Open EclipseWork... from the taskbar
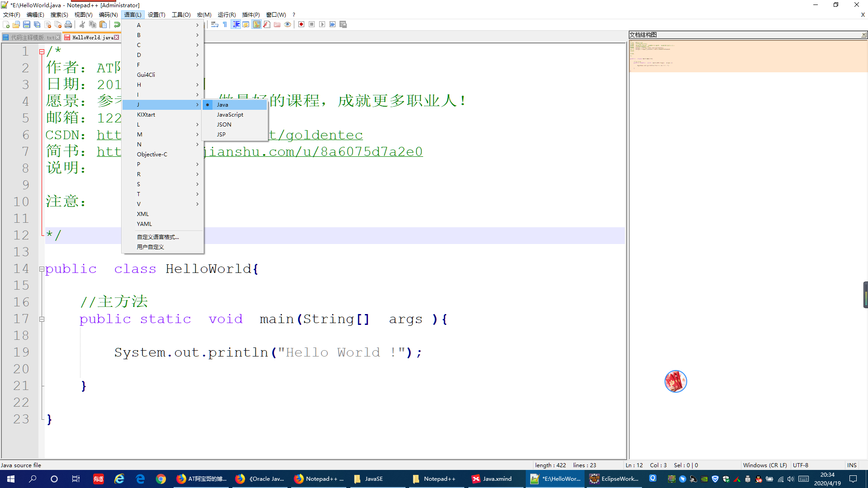 (615, 479)
